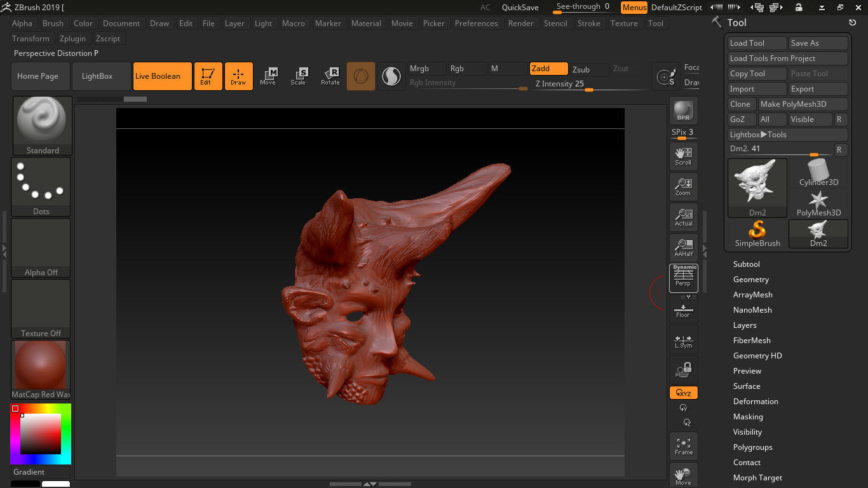Open the Alpha menu
The image size is (868, 488).
tap(22, 24)
